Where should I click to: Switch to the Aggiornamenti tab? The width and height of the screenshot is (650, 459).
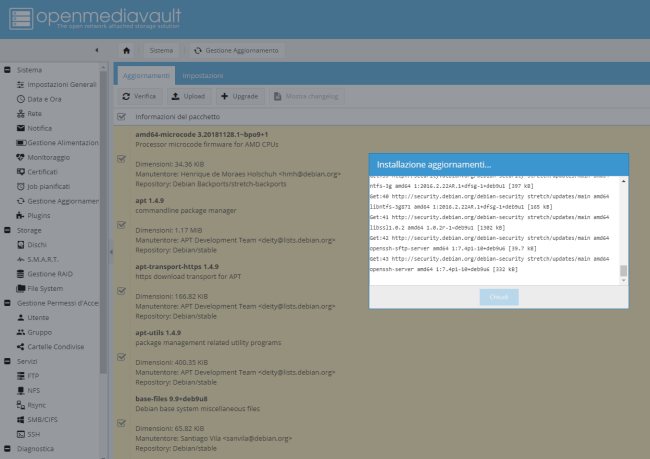146,75
